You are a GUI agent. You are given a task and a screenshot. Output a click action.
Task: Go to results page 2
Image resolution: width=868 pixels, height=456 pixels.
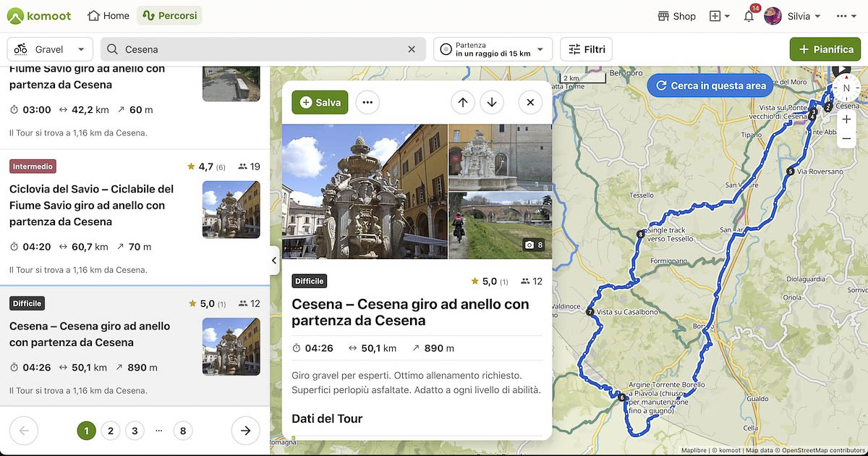(x=110, y=431)
